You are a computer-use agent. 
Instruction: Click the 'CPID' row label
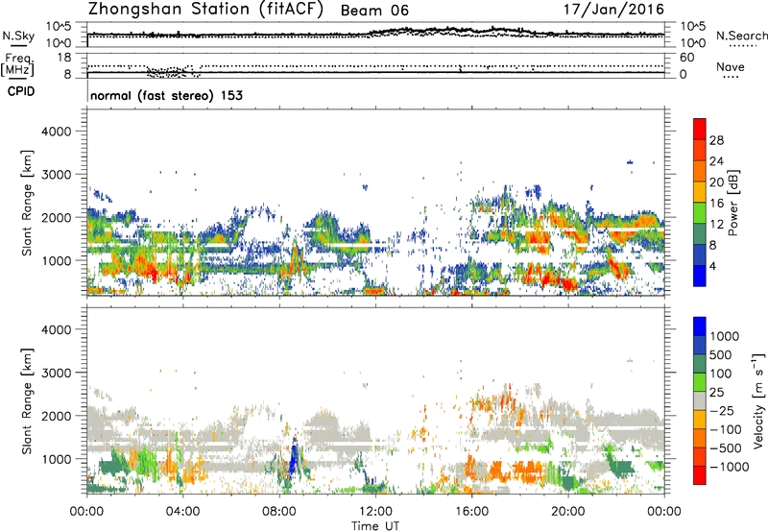[x=21, y=91]
